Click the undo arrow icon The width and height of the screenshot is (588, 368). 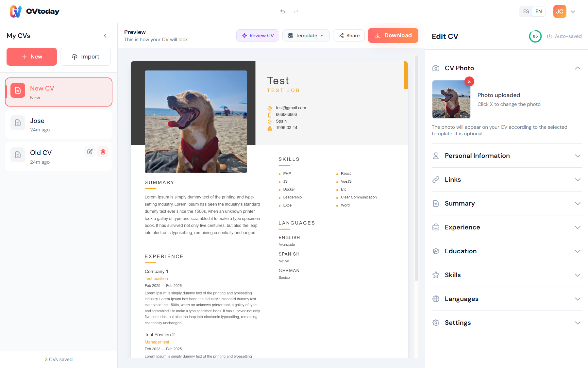pos(282,11)
